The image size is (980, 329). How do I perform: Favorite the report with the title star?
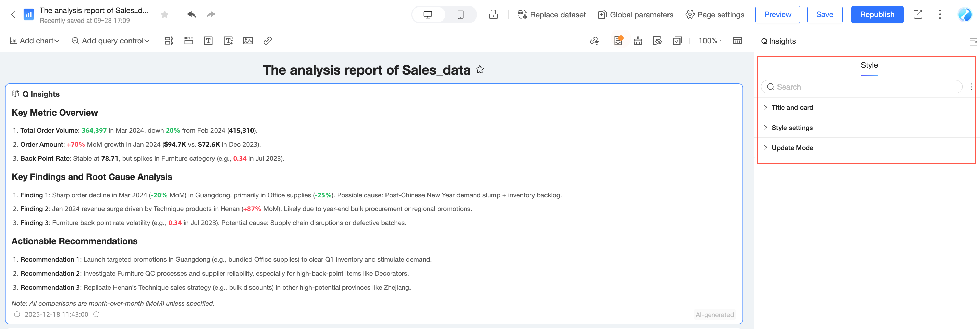tap(480, 69)
